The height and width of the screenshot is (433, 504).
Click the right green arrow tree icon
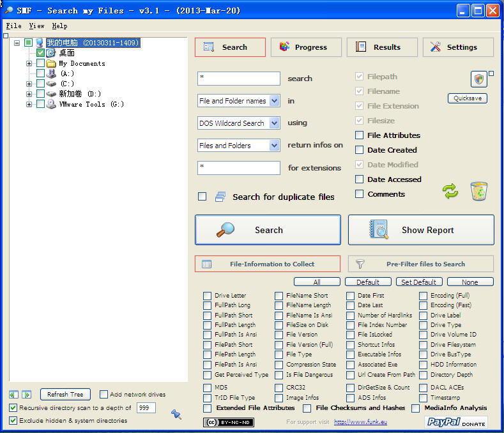coord(26,395)
